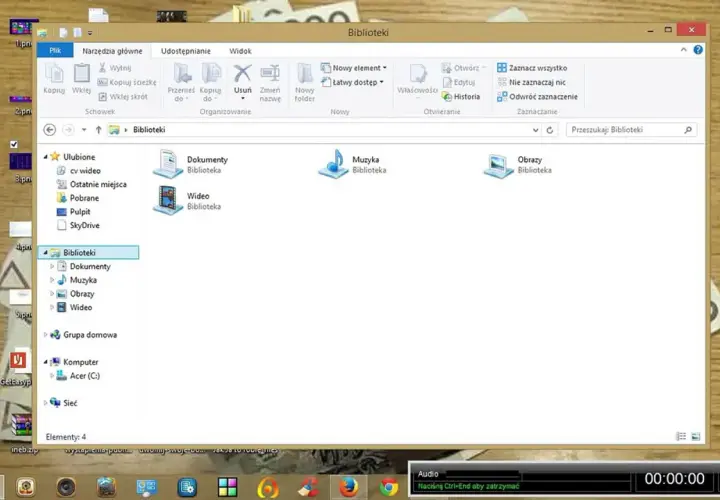Select the Obrazy library icon
This screenshot has height=500, width=720.
point(499,165)
